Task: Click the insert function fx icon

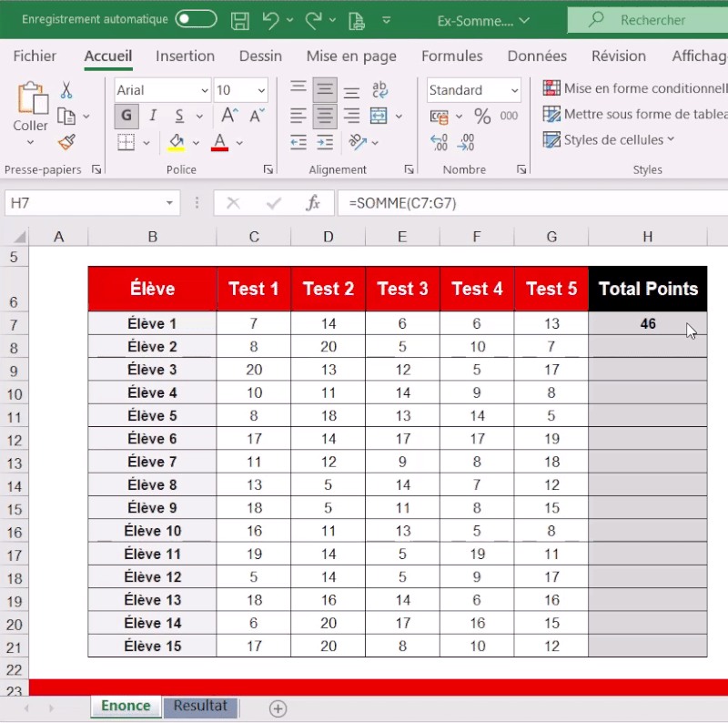Action: [x=312, y=203]
